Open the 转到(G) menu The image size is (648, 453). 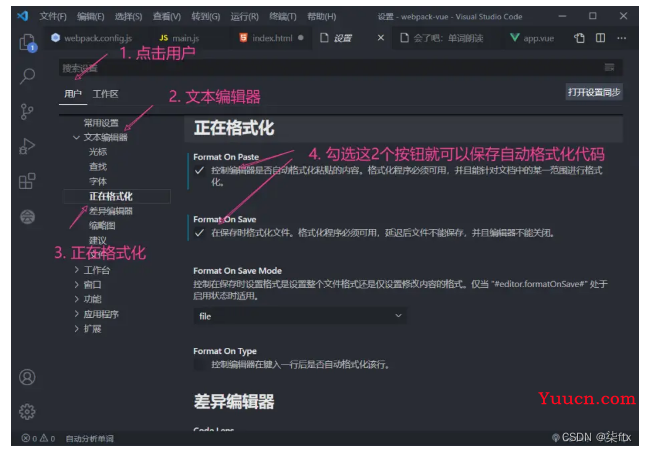[205, 17]
